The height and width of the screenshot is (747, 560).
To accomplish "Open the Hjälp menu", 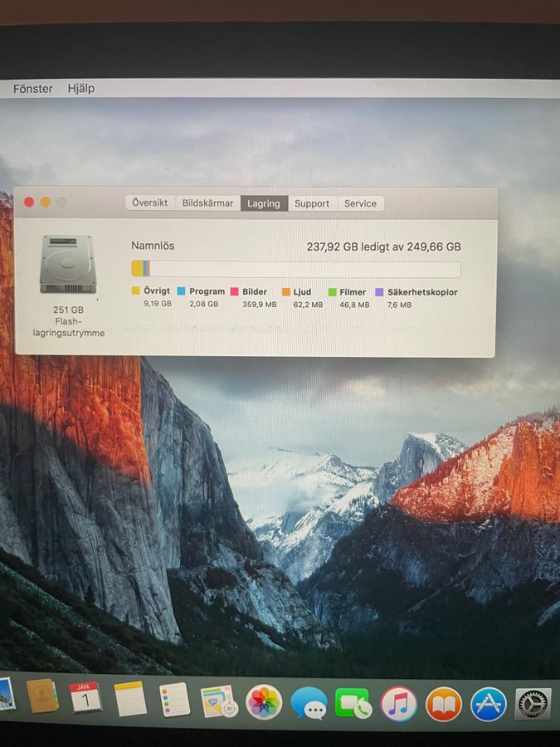I will [81, 89].
